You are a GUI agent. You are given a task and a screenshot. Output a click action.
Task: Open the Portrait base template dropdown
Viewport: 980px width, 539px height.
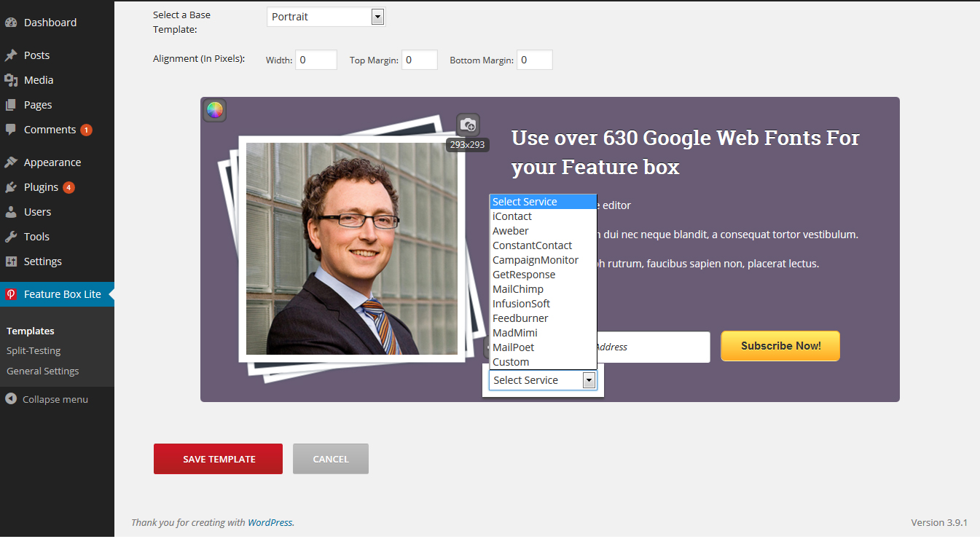point(326,17)
